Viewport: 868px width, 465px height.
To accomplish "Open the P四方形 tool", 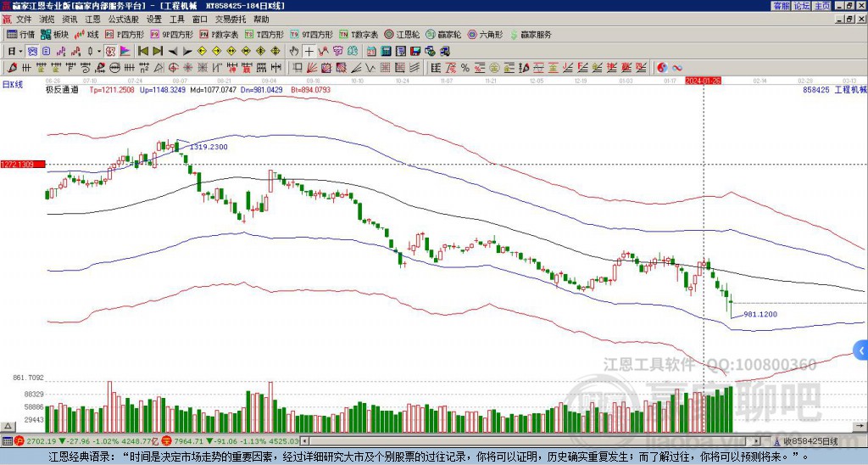I will click(x=125, y=34).
